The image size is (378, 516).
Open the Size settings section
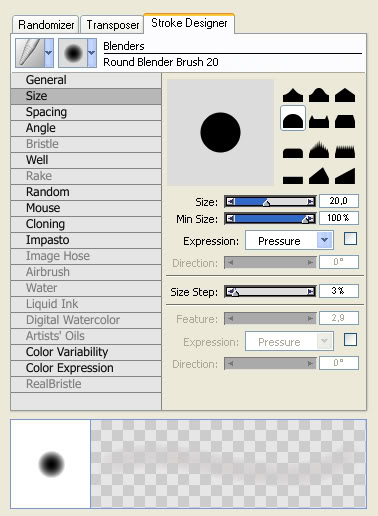(86, 96)
